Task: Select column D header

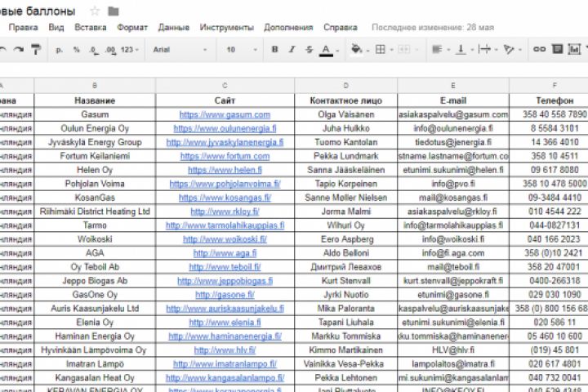Action: (345, 86)
